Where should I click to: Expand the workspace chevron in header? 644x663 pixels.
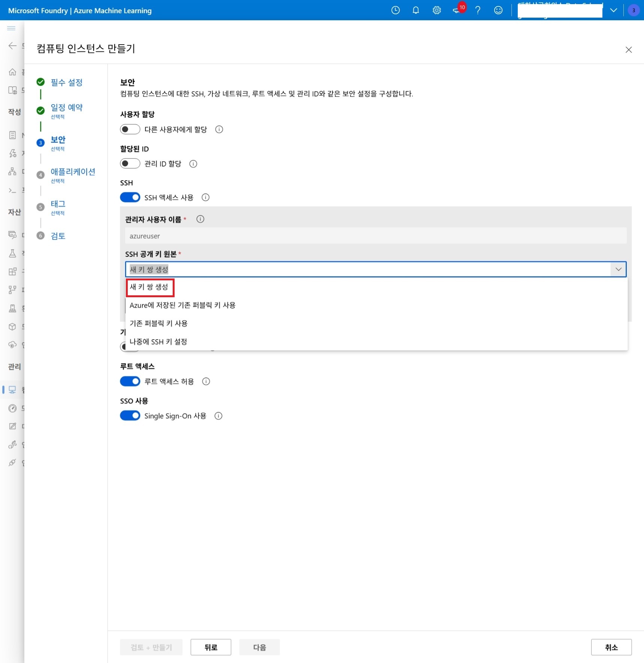[613, 10]
